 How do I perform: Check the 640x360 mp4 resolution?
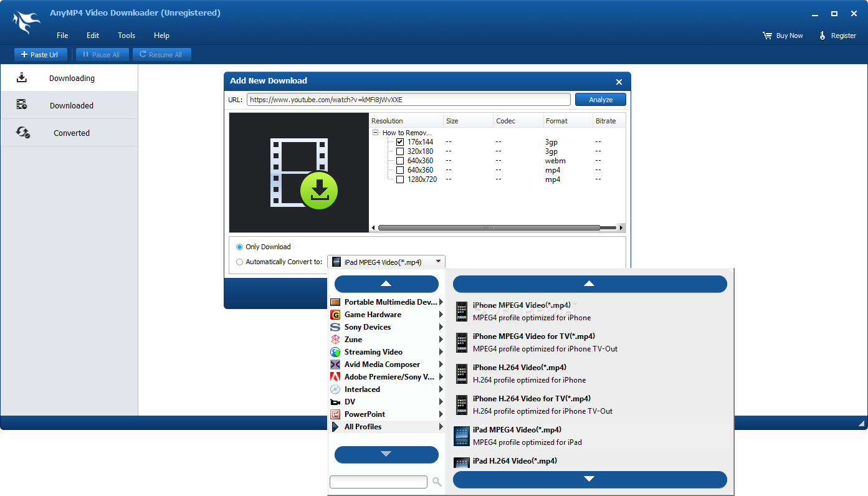(x=400, y=170)
